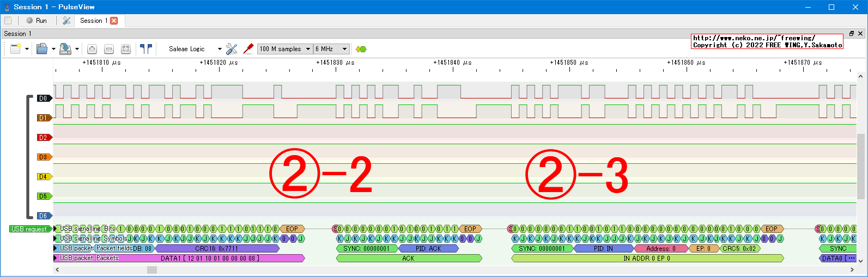Click the Open file folder icon

[x=42, y=49]
